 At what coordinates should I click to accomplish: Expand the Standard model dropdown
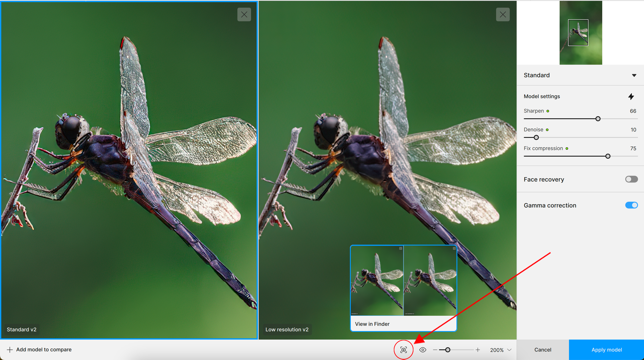634,75
